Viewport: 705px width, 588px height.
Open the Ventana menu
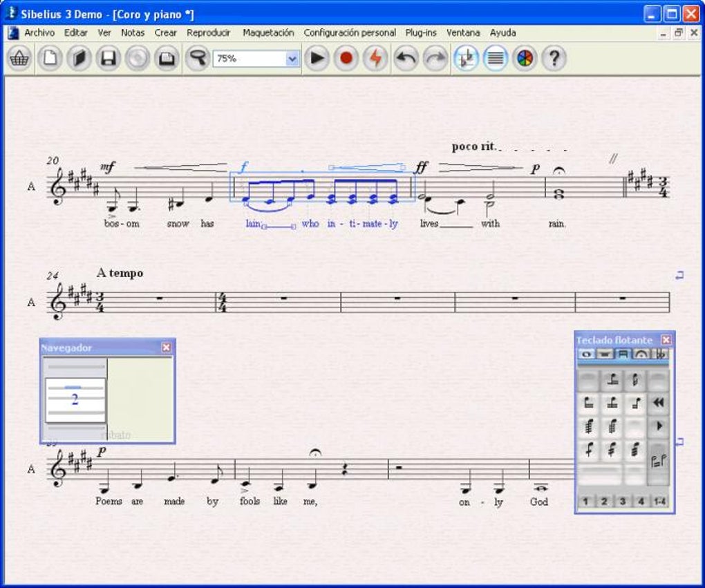[x=463, y=32]
